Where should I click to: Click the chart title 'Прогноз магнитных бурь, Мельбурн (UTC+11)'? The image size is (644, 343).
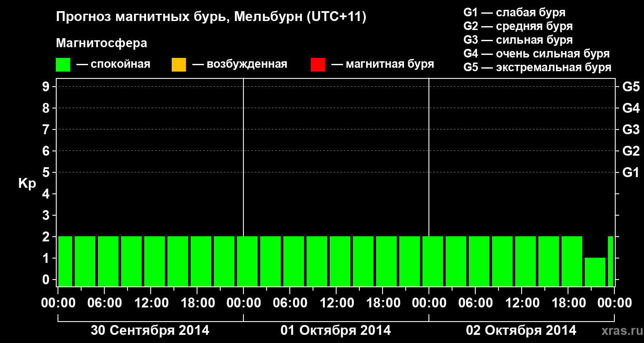point(211,18)
